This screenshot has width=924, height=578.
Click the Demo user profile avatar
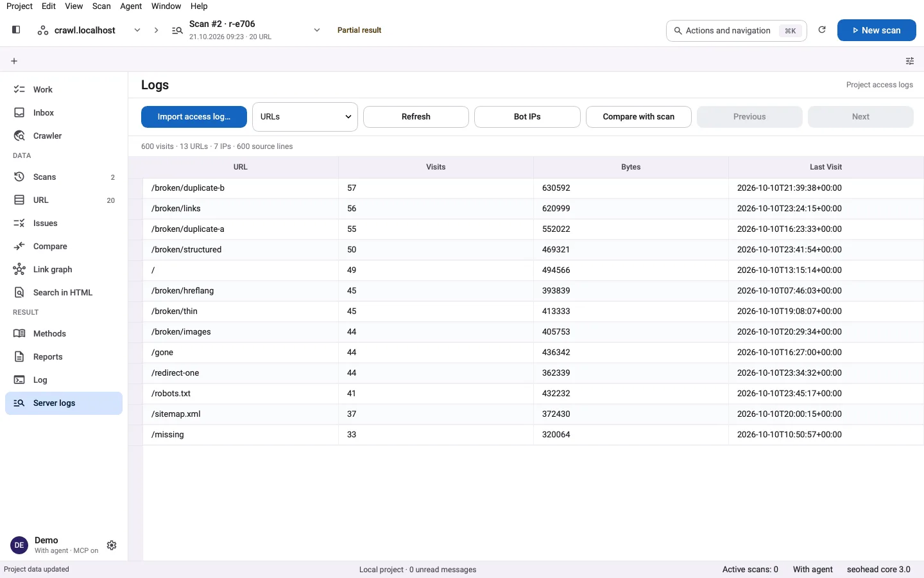tap(19, 545)
